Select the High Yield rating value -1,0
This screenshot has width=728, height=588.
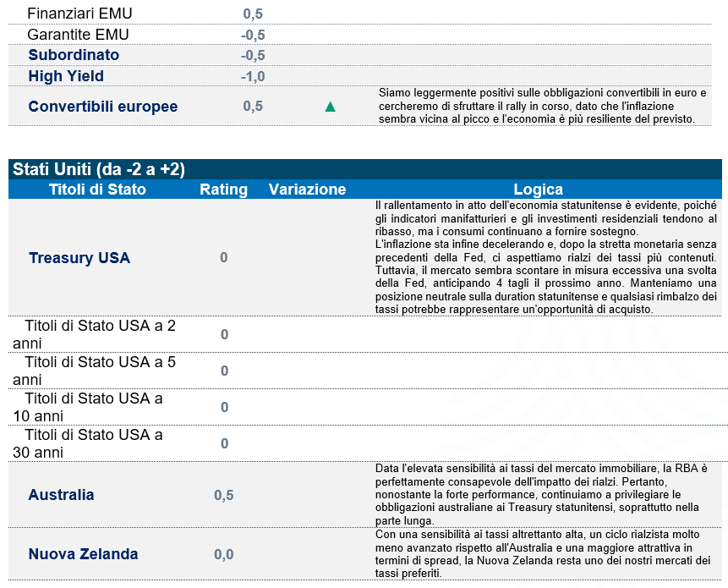pyautogui.click(x=253, y=76)
